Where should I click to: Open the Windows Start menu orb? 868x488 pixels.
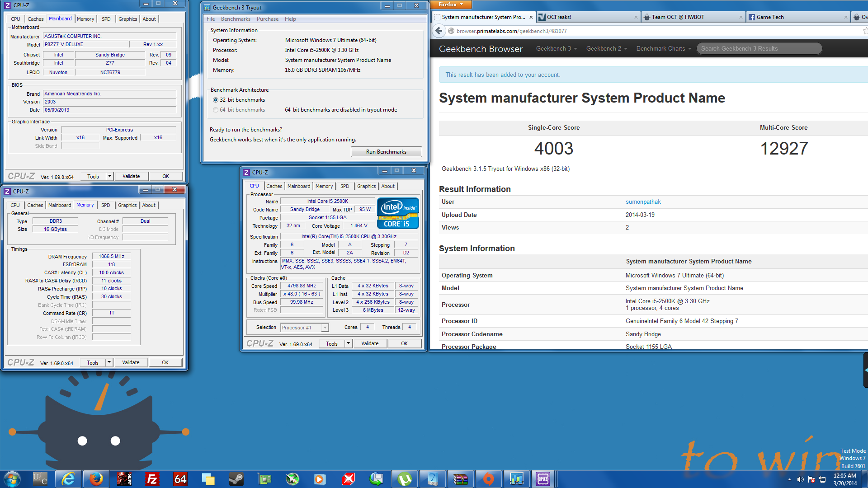coord(12,479)
